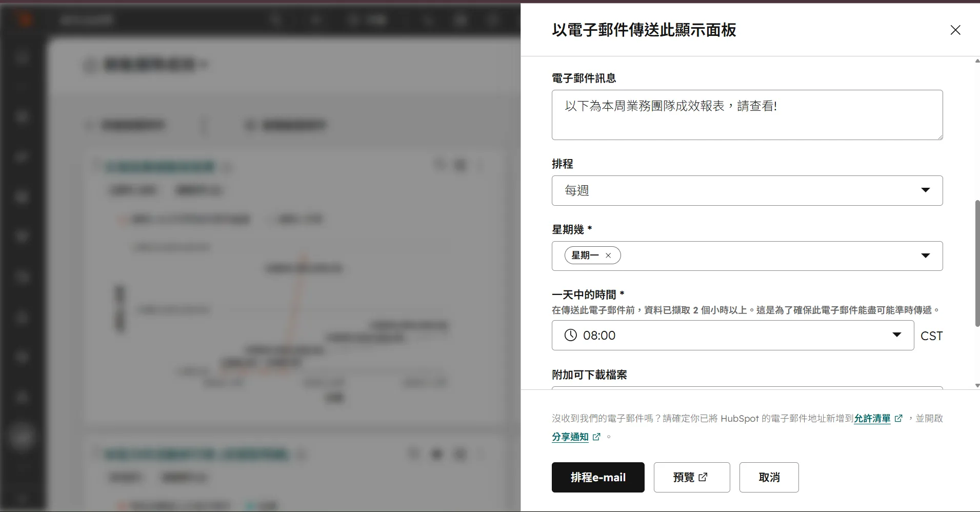Click the CST timezone label
The height and width of the screenshot is (512, 980).
point(931,336)
